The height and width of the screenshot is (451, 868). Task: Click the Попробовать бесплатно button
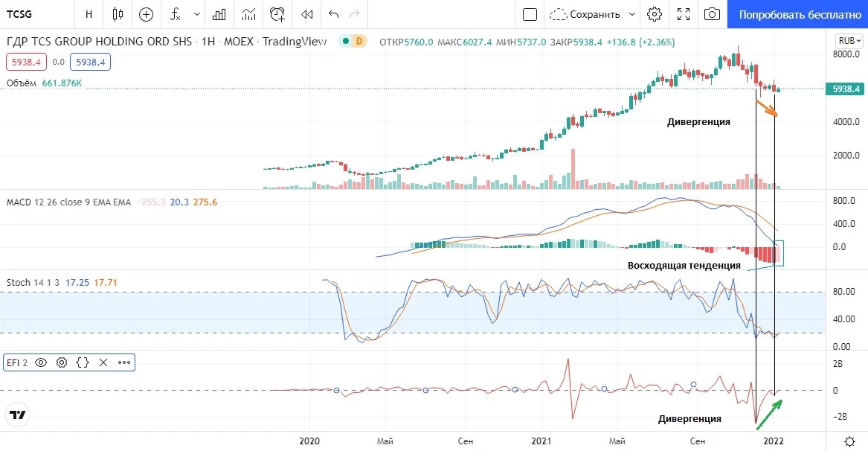tap(797, 14)
